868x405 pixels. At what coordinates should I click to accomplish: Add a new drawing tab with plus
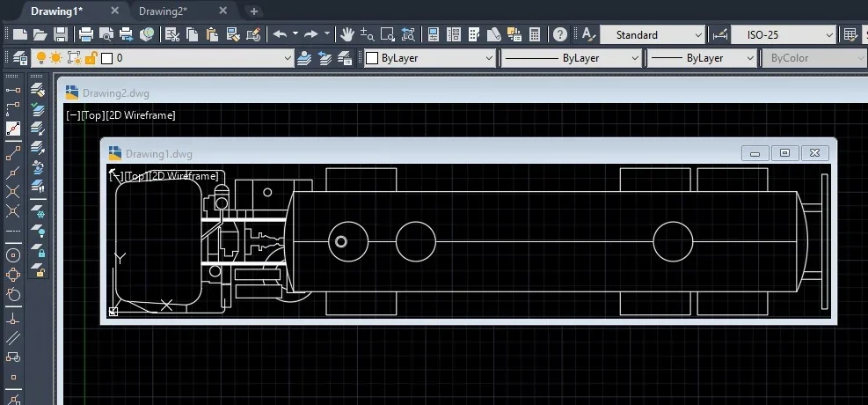[253, 11]
